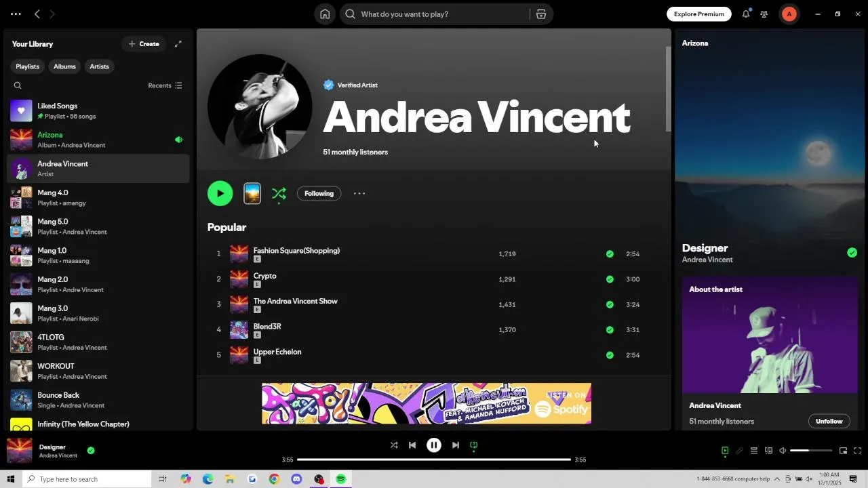Filter library by Artists
868x488 pixels.
pyautogui.click(x=99, y=66)
